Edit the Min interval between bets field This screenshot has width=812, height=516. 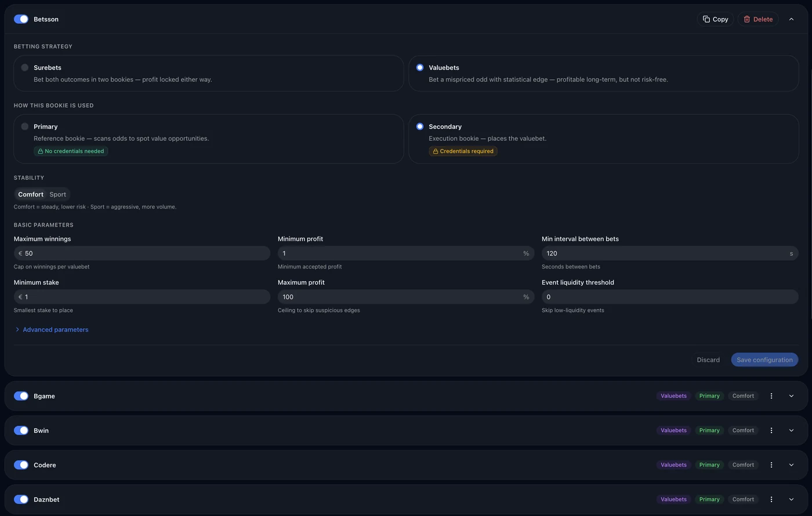click(x=670, y=253)
